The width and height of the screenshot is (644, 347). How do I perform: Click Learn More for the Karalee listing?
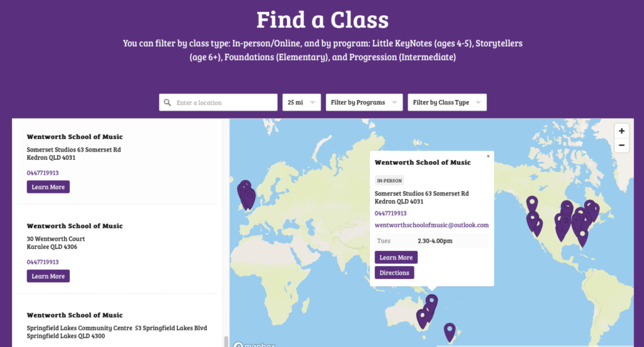click(x=48, y=277)
